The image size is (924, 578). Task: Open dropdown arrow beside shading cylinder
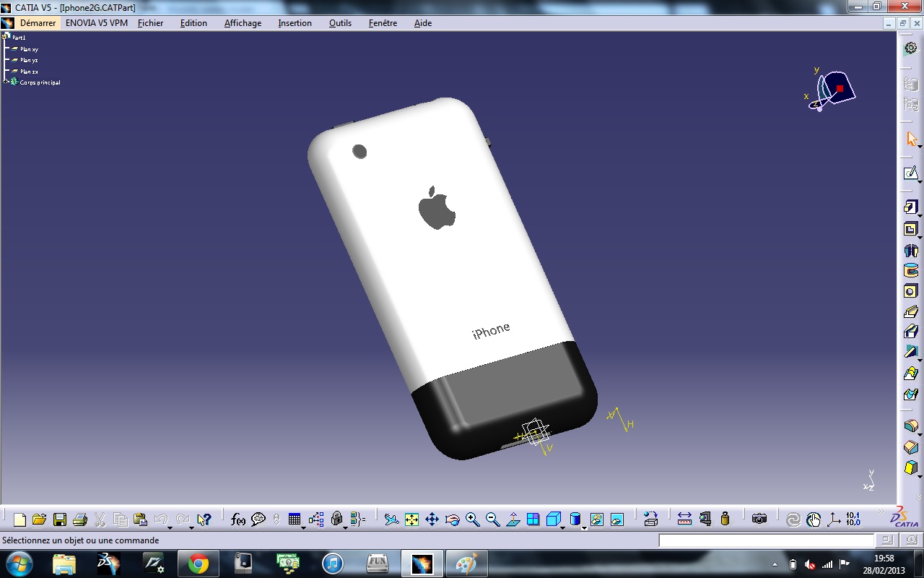[x=584, y=527]
